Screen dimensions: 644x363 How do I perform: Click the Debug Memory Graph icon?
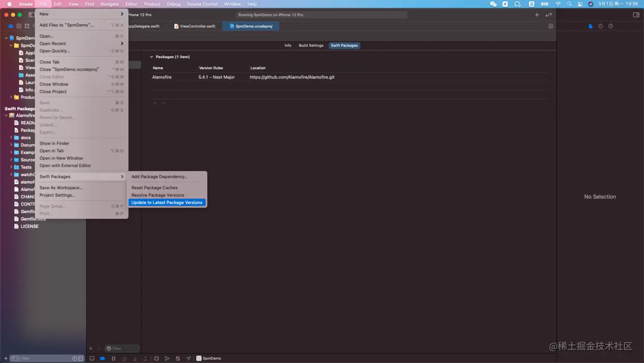pos(167,358)
